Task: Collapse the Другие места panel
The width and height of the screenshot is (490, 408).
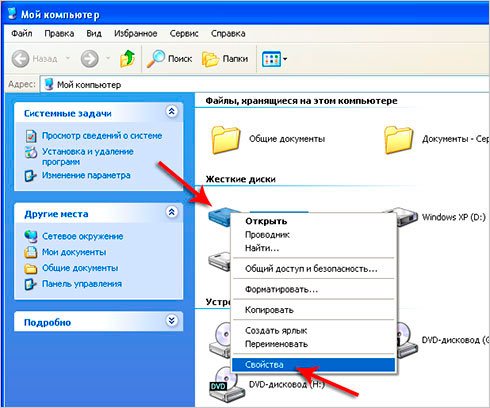Action: (172, 212)
